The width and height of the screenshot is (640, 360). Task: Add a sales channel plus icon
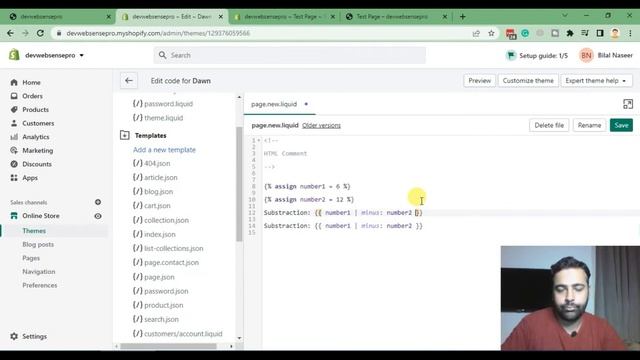click(x=98, y=202)
